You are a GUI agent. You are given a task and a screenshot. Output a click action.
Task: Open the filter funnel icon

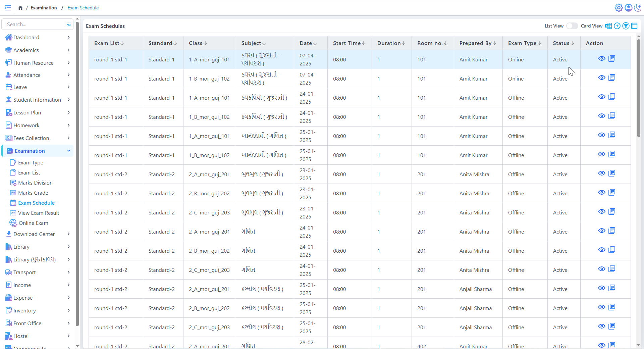626,26
